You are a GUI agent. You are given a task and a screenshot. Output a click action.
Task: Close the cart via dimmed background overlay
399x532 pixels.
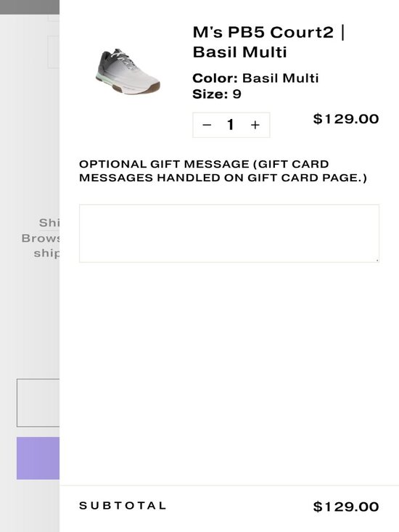click(x=30, y=306)
